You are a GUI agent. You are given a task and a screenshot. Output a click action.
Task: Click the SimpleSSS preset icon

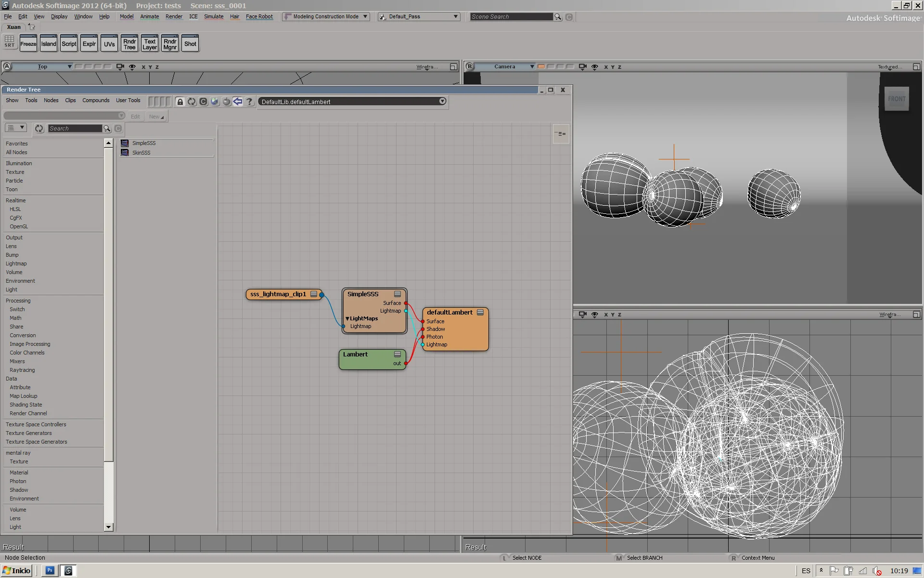tap(125, 143)
